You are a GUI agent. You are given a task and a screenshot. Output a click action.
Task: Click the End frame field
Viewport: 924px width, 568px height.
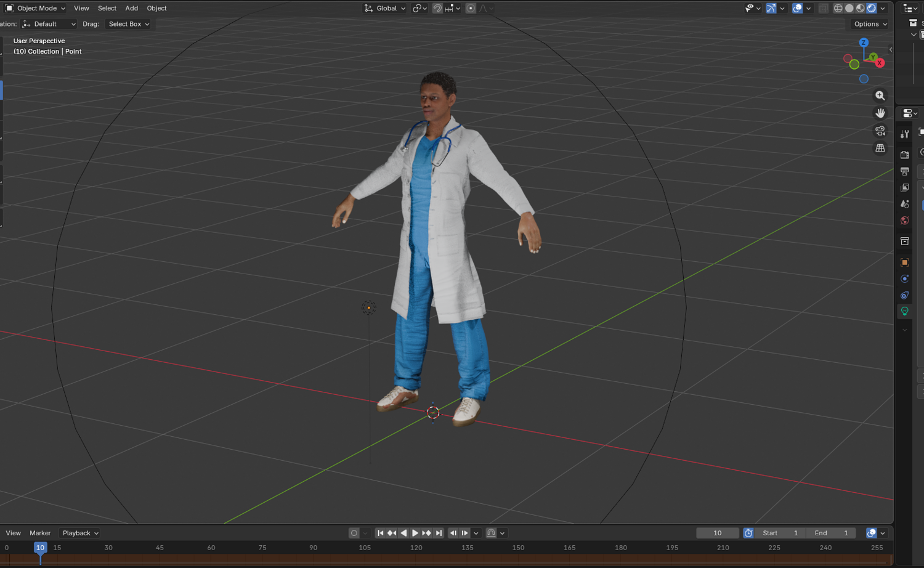[x=832, y=533]
